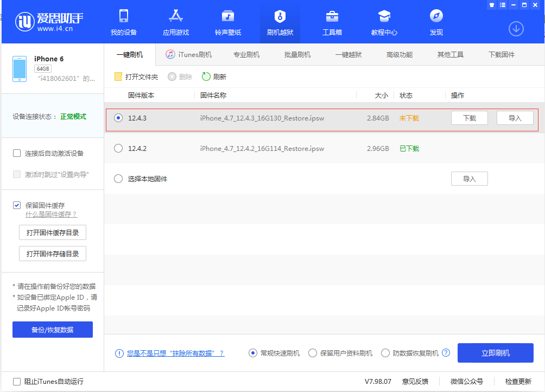Click file name iPhone_4.7_12.4.2_16G114_Restore.ipsw

pos(262,148)
